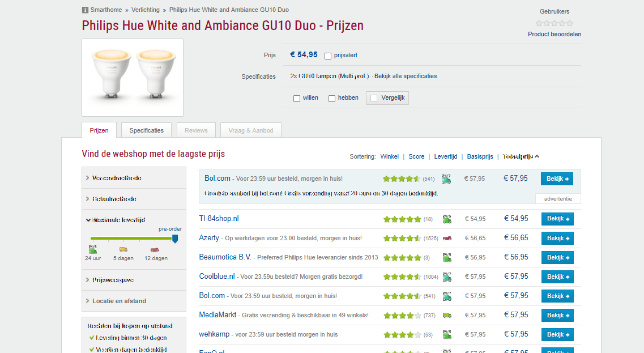
Task: Click the Bekijk button for MediaMarkt
Action: (557, 315)
